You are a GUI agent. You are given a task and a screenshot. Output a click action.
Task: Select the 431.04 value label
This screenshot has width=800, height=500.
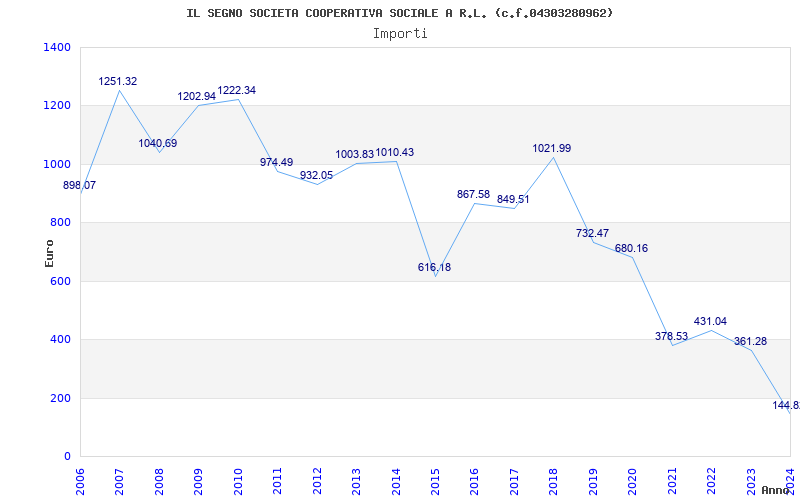point(710,321)
